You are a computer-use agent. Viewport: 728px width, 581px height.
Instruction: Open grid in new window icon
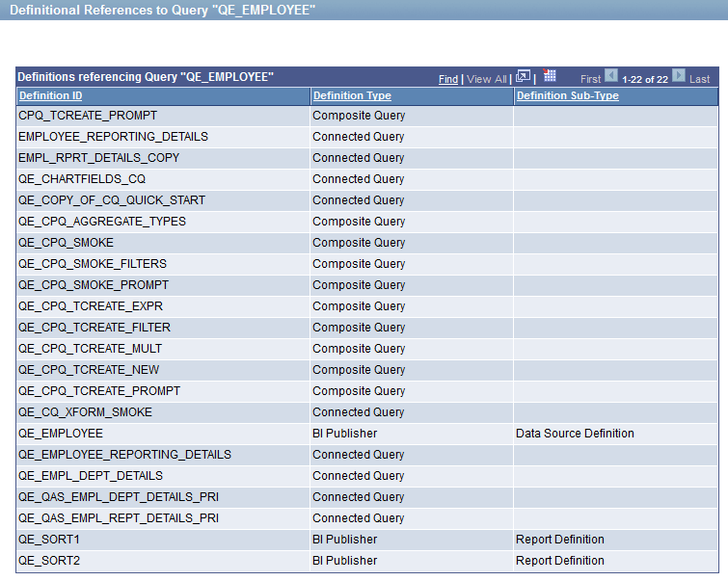[523, 76]
